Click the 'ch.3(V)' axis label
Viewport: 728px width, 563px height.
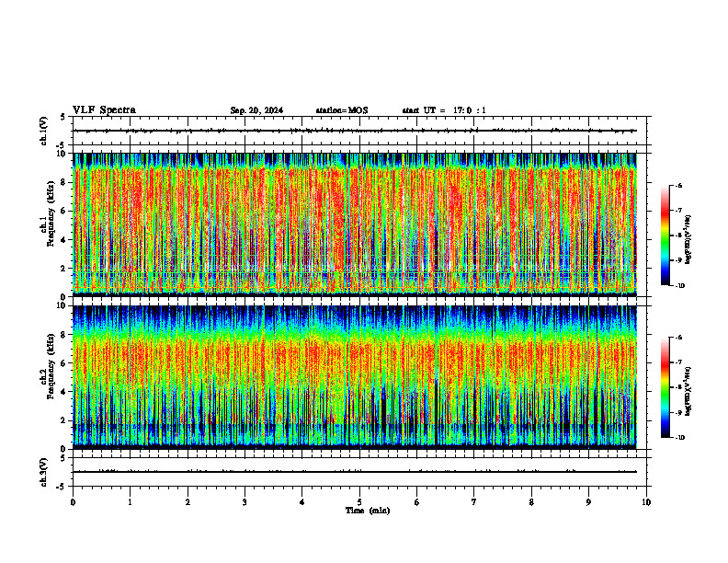click(43, 473)
